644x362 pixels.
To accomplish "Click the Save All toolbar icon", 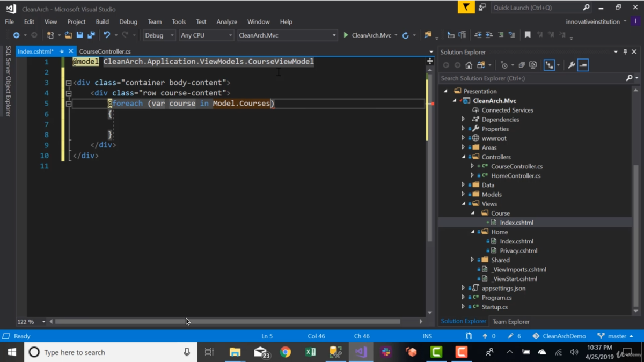I will (91, 35).
